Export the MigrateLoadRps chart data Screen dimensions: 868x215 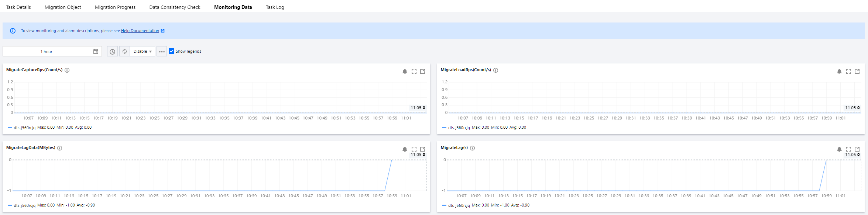(x=857, y=72)
